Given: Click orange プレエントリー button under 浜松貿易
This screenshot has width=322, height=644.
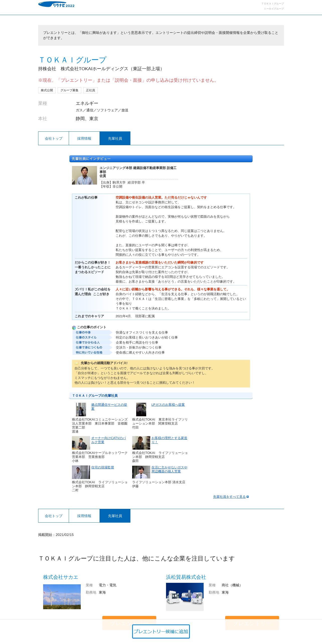Looking at the screenshot, I should pyautogui.click(x=252, y=623).
